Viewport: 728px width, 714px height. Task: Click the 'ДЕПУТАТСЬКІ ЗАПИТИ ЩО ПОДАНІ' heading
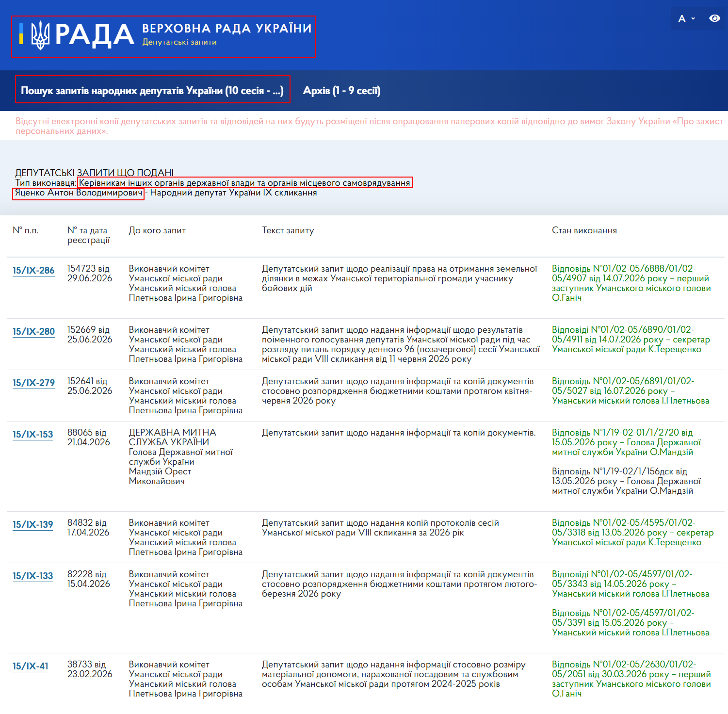[95, 173]
